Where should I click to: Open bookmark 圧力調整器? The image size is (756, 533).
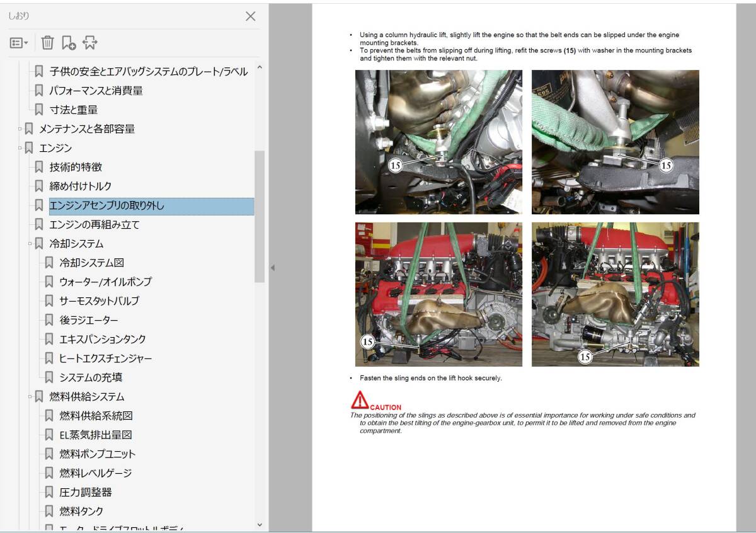(x=86, y=492)
